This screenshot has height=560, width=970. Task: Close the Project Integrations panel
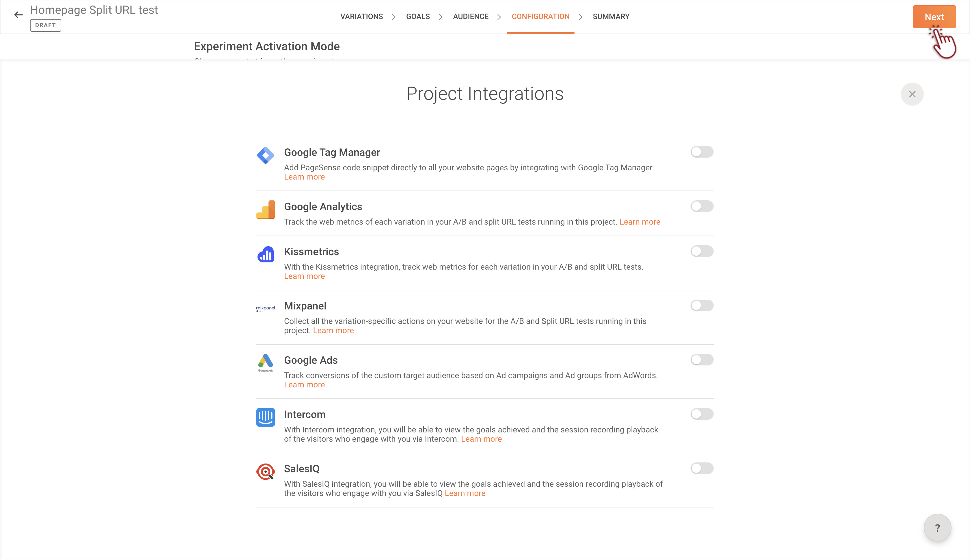click(911, 94)
